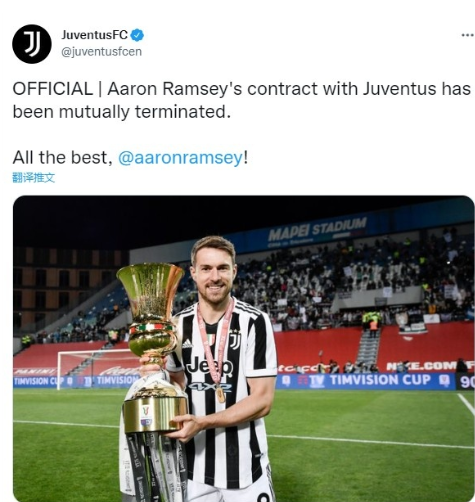475x502 pixels.
Task: Click the Juventus crest on the jersey
Action: pyautogui.click(x=235, y=340)
